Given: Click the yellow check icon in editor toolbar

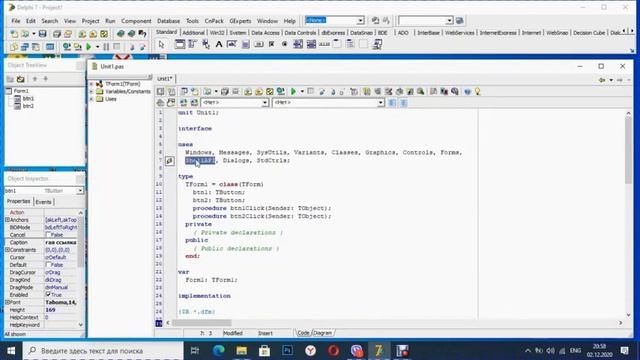Looking at the screenshot, I should pyautogui.click(x=270, y=91).
